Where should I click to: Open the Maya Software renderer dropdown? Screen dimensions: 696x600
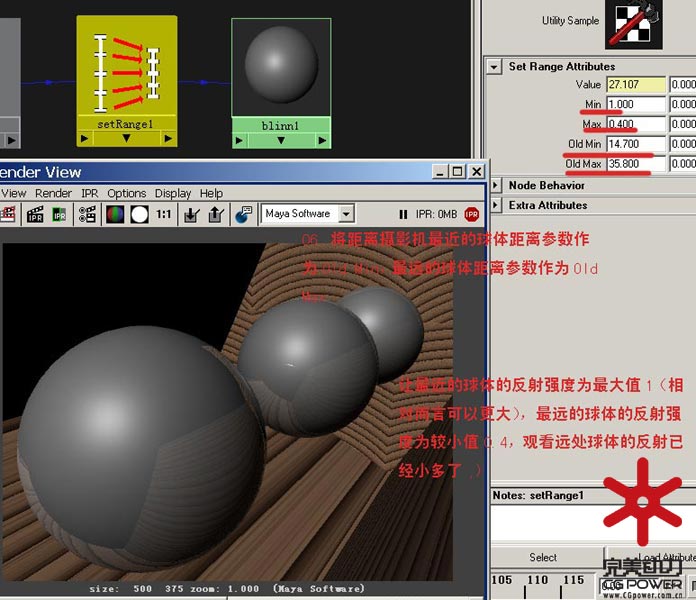pos(346,214)
